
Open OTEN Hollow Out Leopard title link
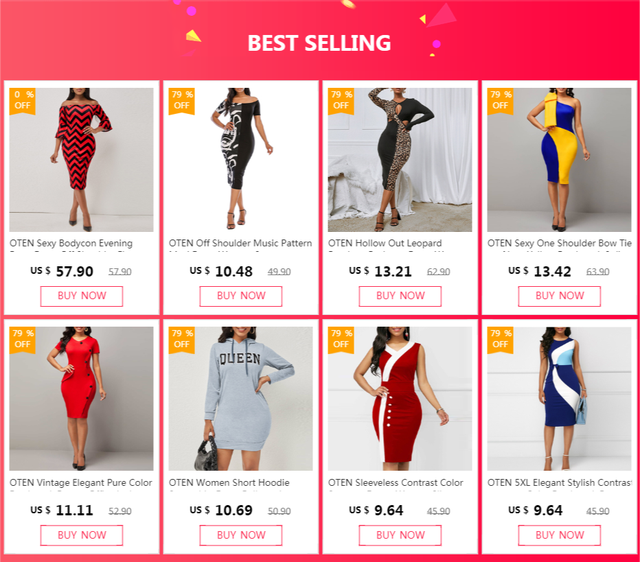[385, 244]
